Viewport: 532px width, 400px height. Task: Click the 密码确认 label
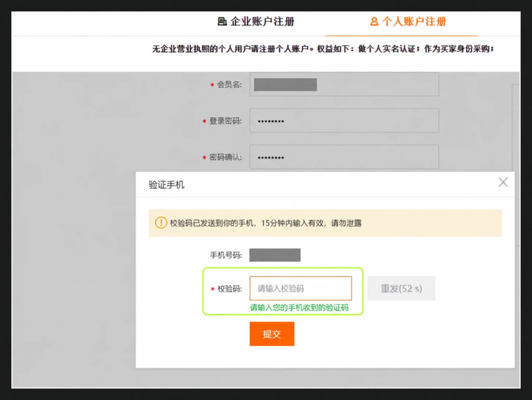(226, 157)
